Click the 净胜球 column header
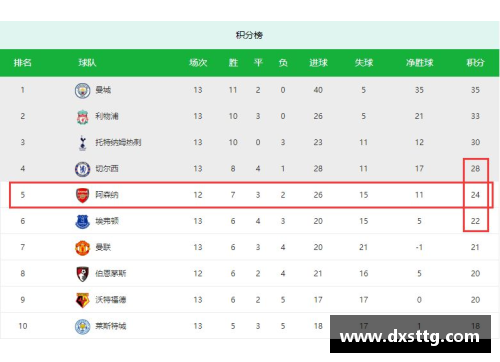 click(419, 63)
